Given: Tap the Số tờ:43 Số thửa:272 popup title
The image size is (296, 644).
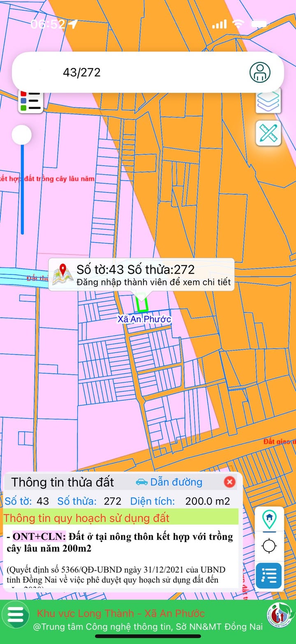Looking at the screenshot, I should pos(136,270).
